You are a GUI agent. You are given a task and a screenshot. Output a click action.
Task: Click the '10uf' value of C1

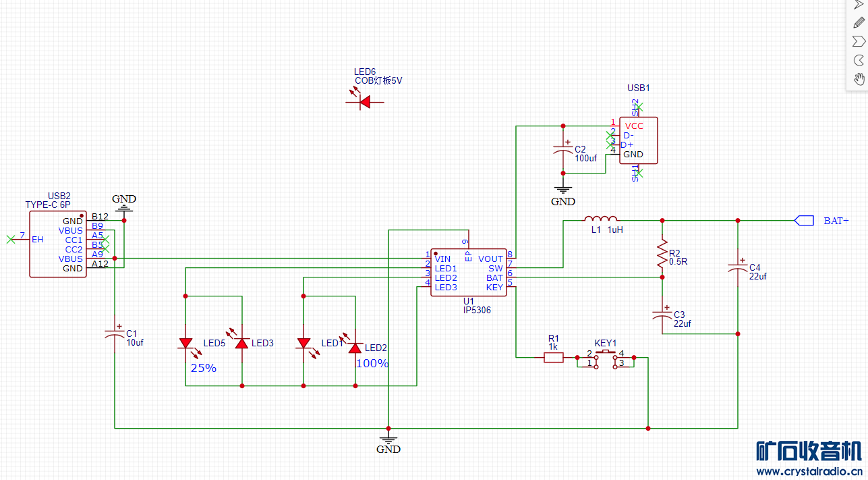point(135,342)
